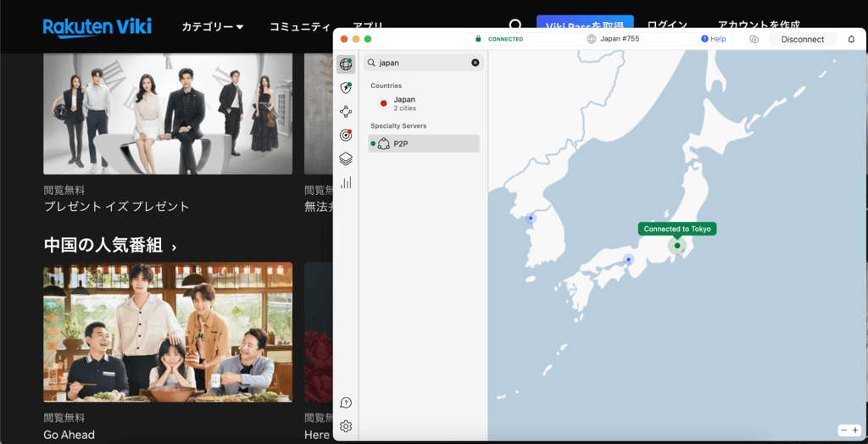868x444 pixels.
Task: Click the Japan #755 server name
Action: pyautogui.click(x=620, y=39)
